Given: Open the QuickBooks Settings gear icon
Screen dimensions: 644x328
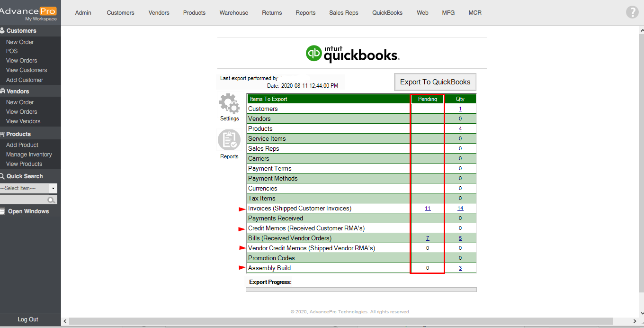Looking at the screenshot, I should coord(229,104).
